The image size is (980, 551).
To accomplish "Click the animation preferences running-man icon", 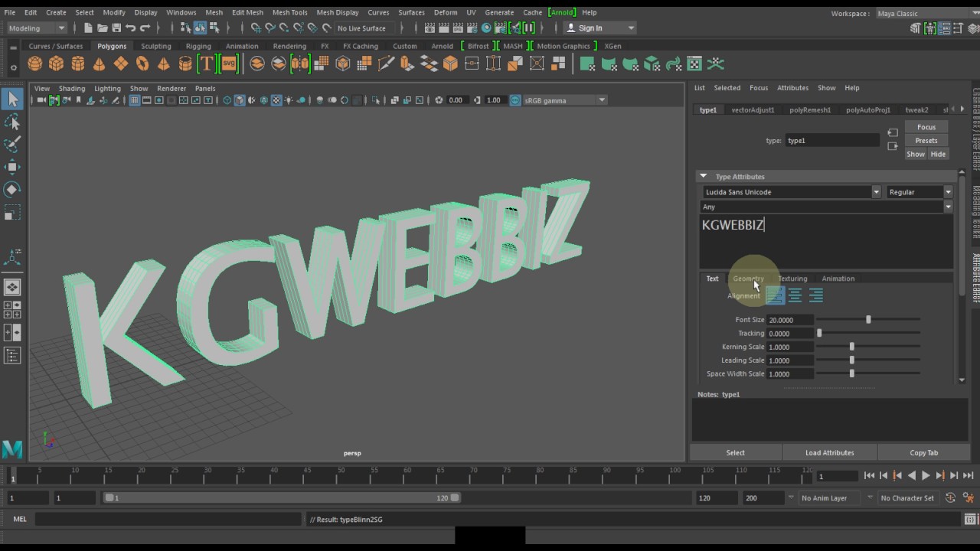I will point(969,497).
